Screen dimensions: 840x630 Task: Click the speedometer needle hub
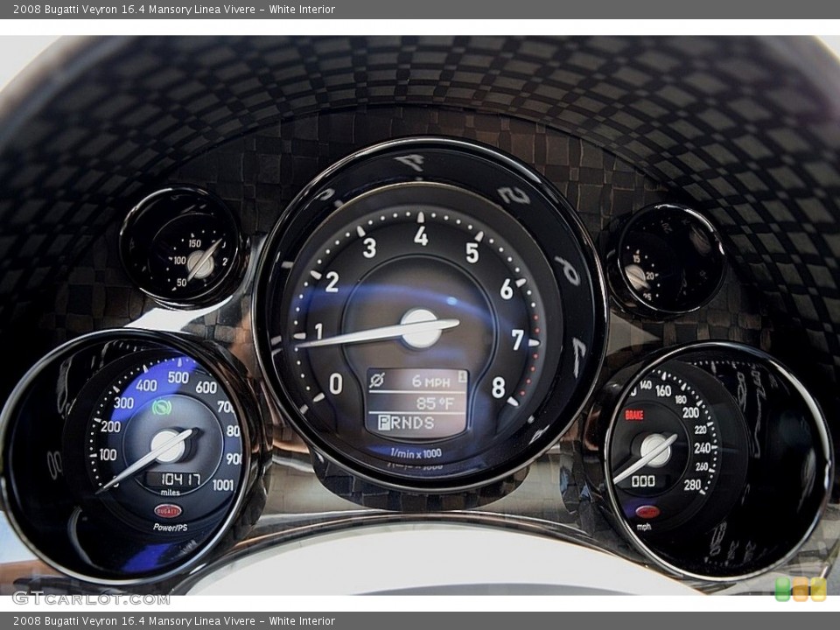[655, 449]
